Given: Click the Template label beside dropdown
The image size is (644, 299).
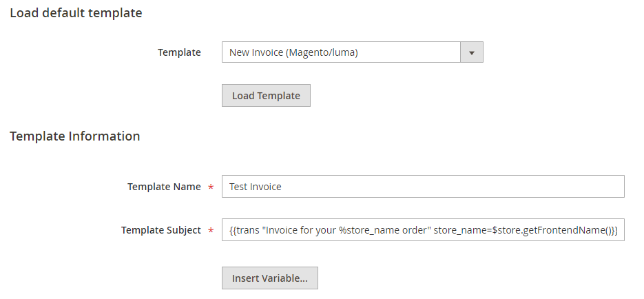Looking at the screenshot, I should [180, 52].
